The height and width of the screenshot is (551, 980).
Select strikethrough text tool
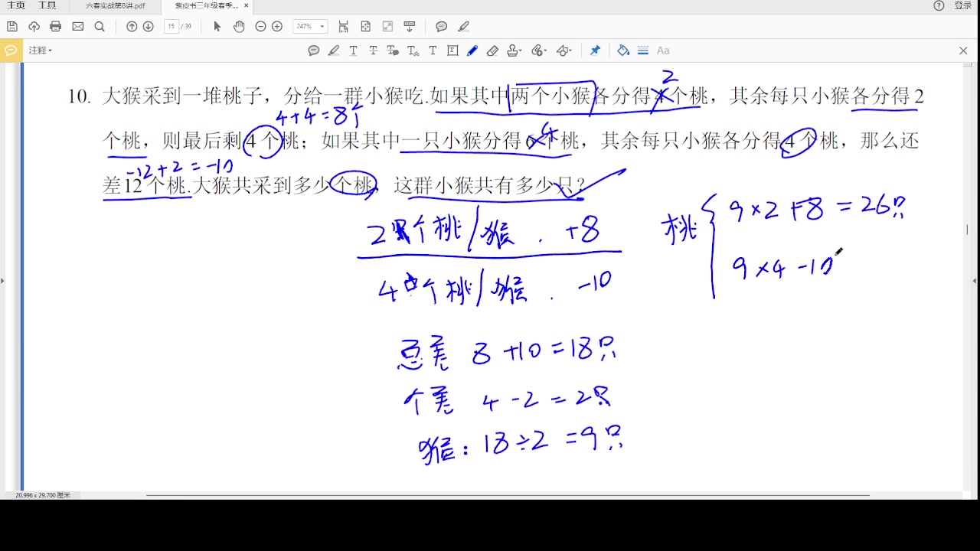[x=374, y=51]
